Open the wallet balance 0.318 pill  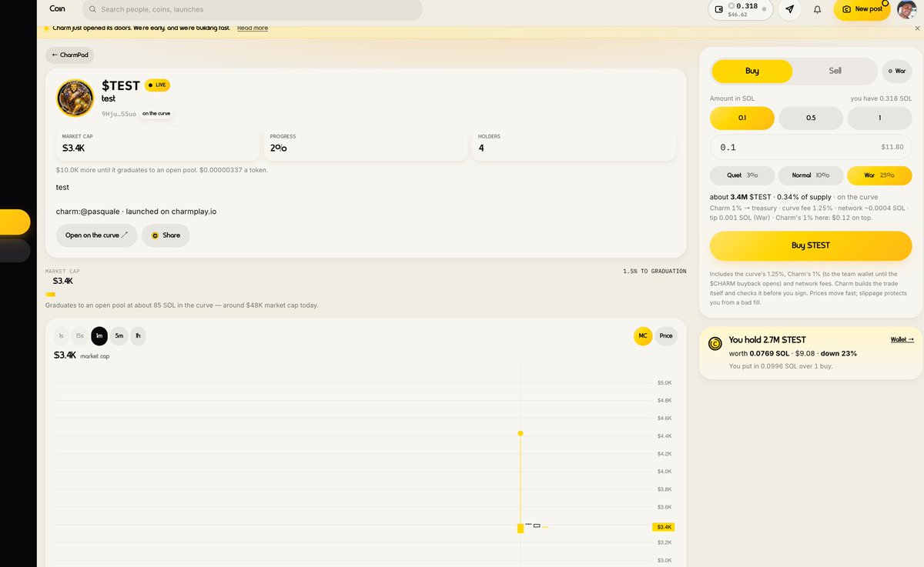(x=740, y=9)
